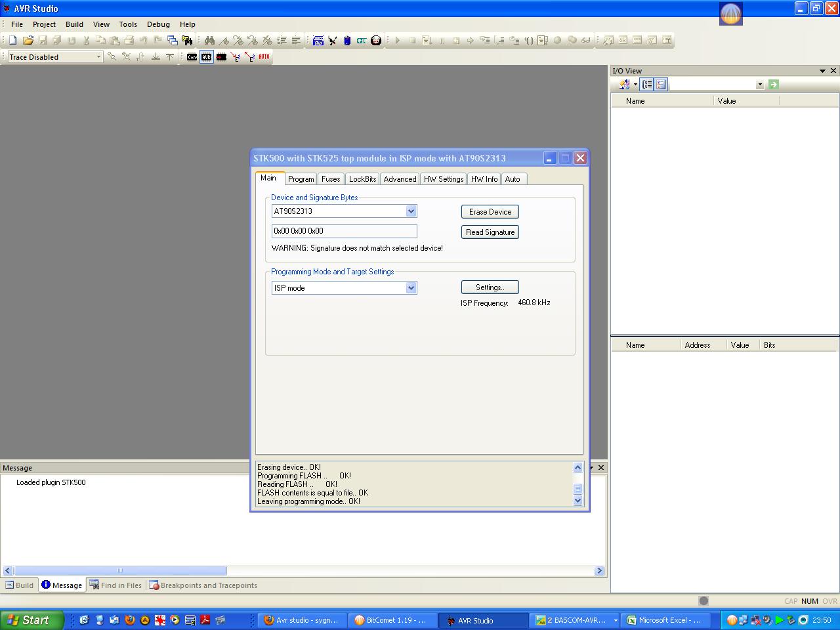The height and width of the screenshot is (630, 840).
Task: Click the blue cylinder toolbar icon
Action: tap(347, 40)
